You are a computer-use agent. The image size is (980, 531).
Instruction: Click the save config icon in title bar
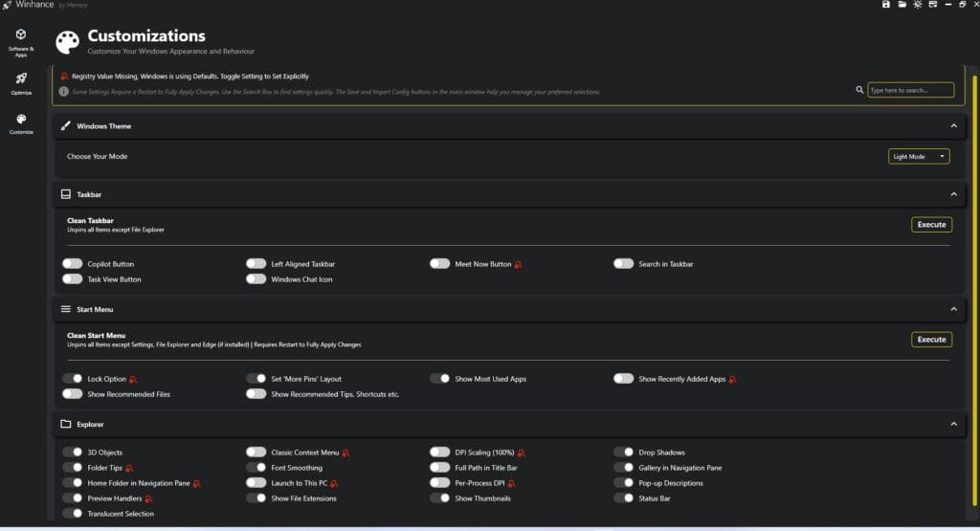pos(886,5)
